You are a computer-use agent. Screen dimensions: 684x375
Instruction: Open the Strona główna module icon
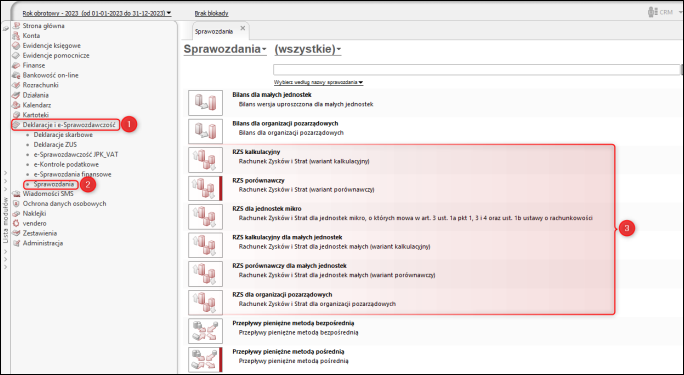[x=17, y=26]
